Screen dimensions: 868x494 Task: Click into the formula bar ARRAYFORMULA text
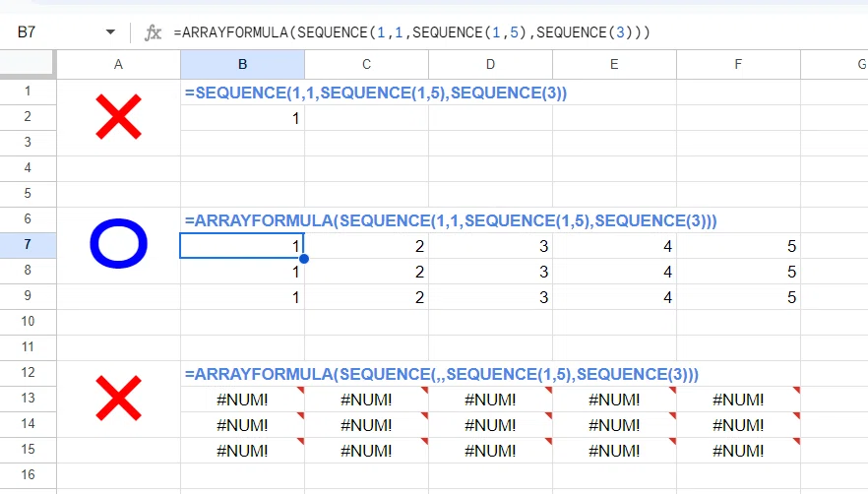[411, 32]
